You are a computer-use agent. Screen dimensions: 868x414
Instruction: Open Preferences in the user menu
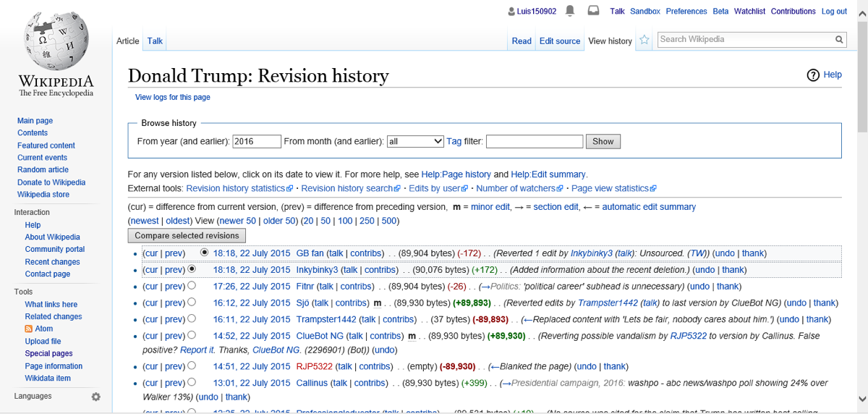point(686,12)
